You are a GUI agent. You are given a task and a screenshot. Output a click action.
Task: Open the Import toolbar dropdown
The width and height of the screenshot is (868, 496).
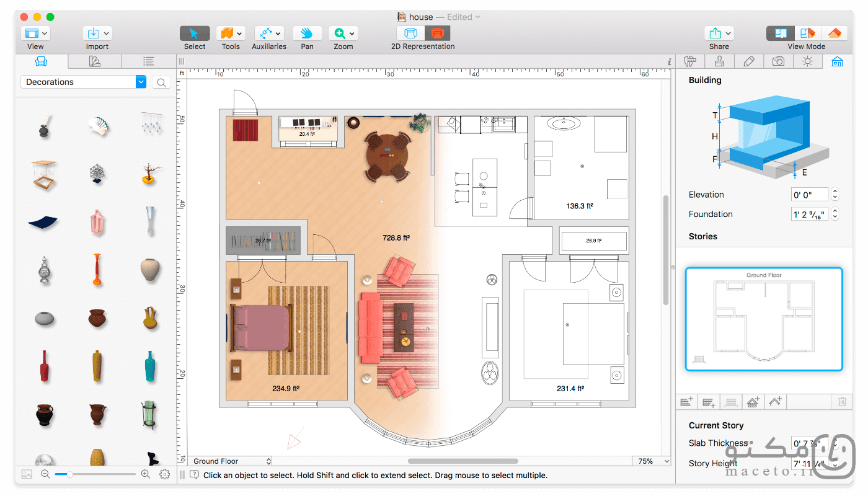click(97, 33)
